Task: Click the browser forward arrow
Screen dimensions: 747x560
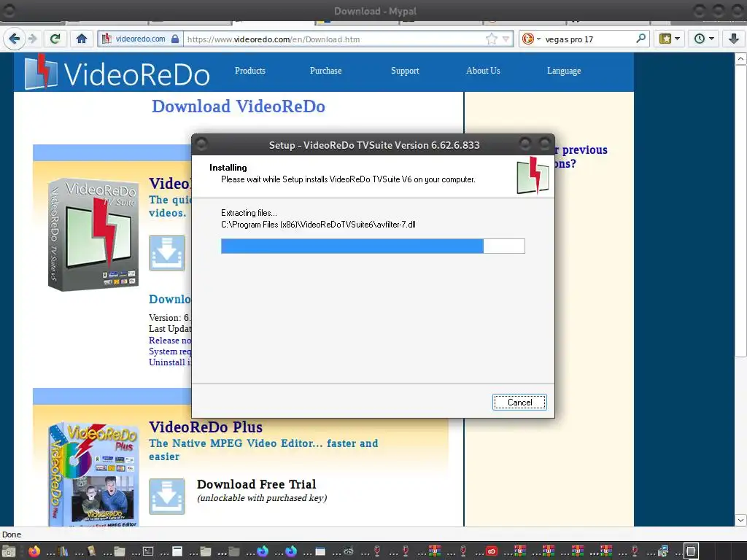Action: pyautogui.click(x=33, y=39)
